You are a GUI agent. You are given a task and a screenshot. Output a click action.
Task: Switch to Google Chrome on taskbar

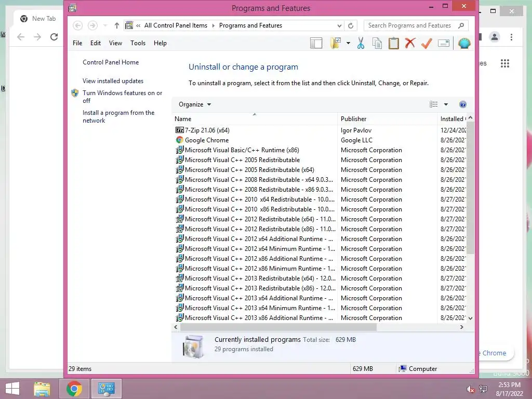(x=74, y=389)
